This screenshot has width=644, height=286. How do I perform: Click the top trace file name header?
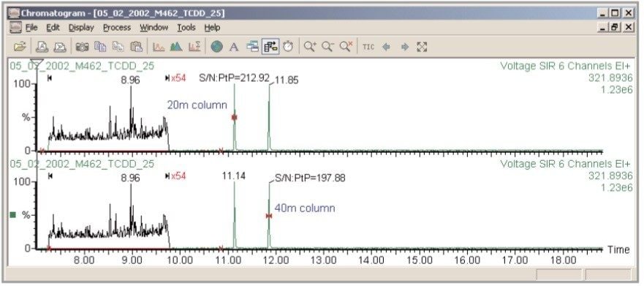point(82,66)
